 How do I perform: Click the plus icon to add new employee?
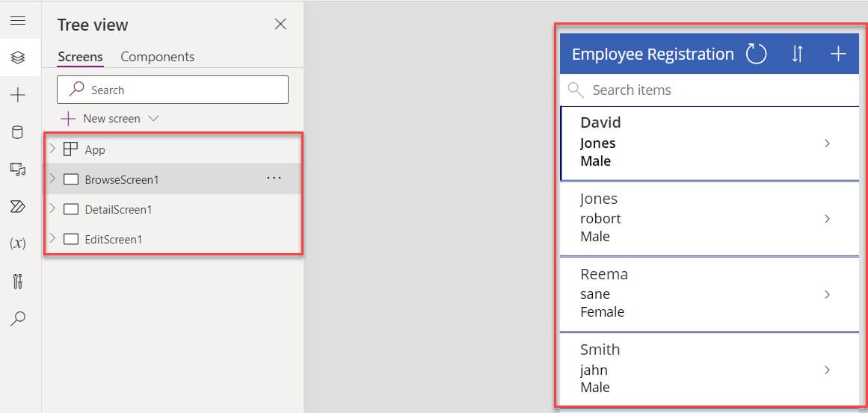tap(838, 54)
